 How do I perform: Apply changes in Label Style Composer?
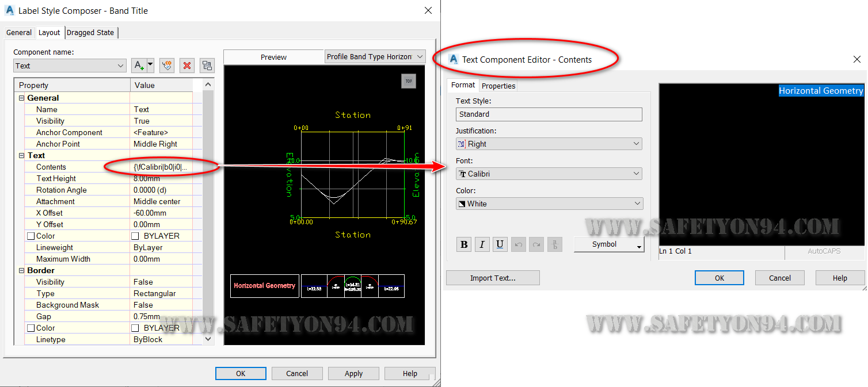[x=353, y=373]
